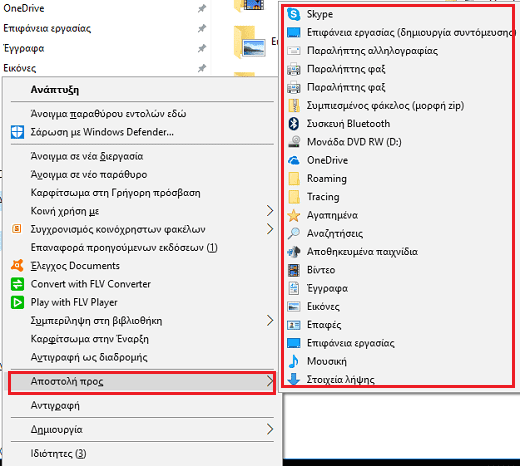The width and height of the screenshot is (520, 466).
Task: Click the FLV Converter green icon
Action: 17,284
